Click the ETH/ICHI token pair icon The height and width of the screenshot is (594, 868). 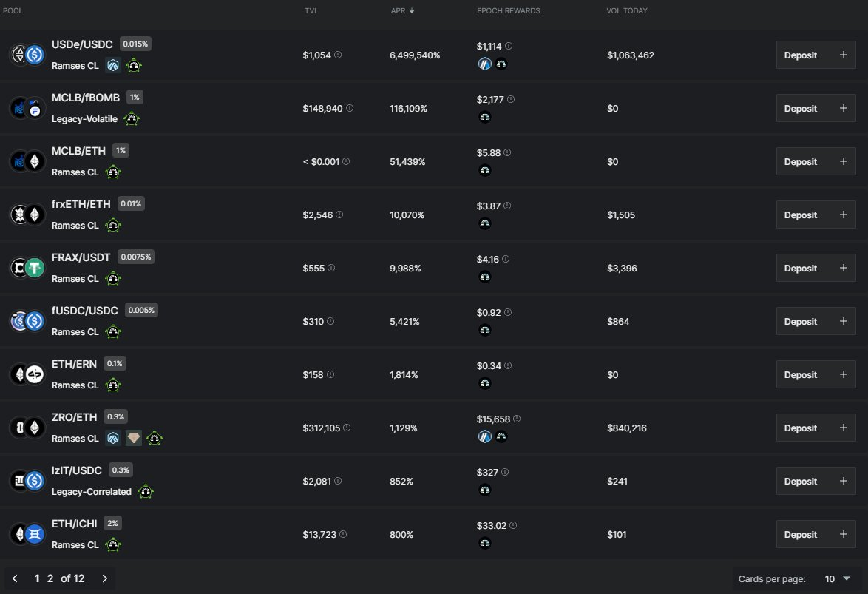coord(27,534)
